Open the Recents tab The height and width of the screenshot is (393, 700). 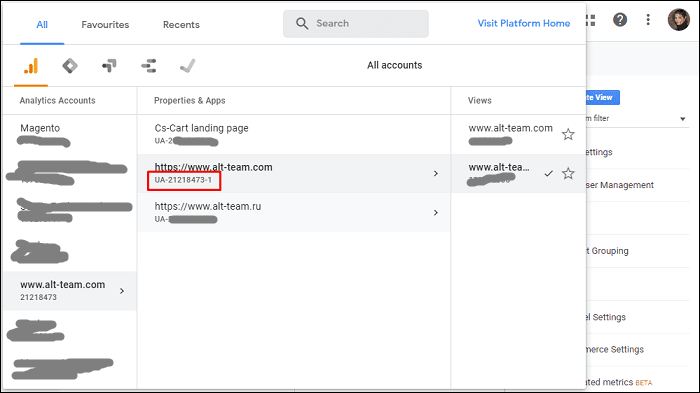(181, 25)
